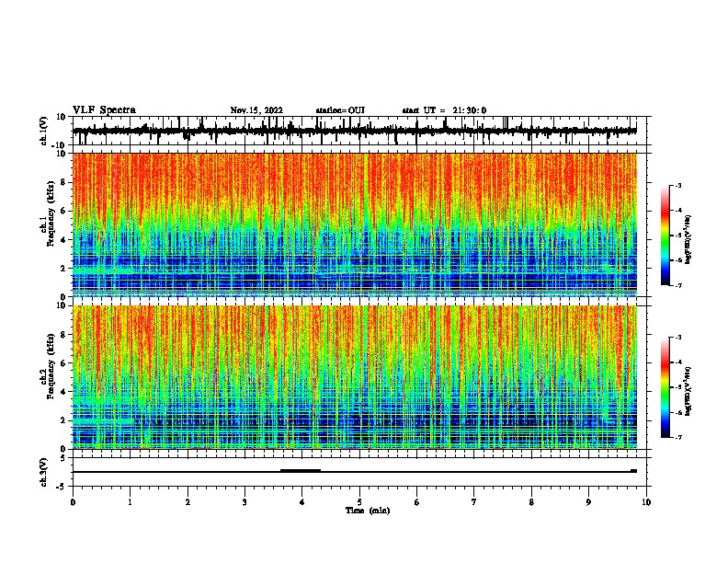Click time axis tick label "0"
This screenshot has width=728, height=563.
pos(73,502)
